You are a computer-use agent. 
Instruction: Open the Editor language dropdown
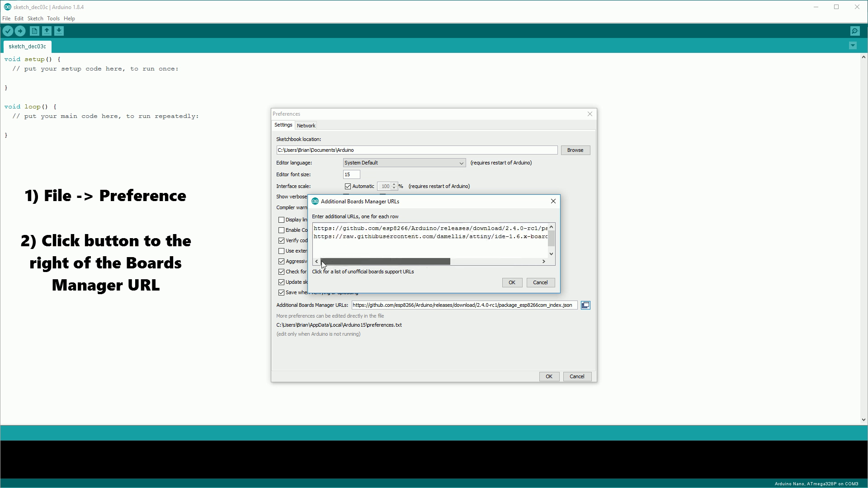click(x=404, y=163)
